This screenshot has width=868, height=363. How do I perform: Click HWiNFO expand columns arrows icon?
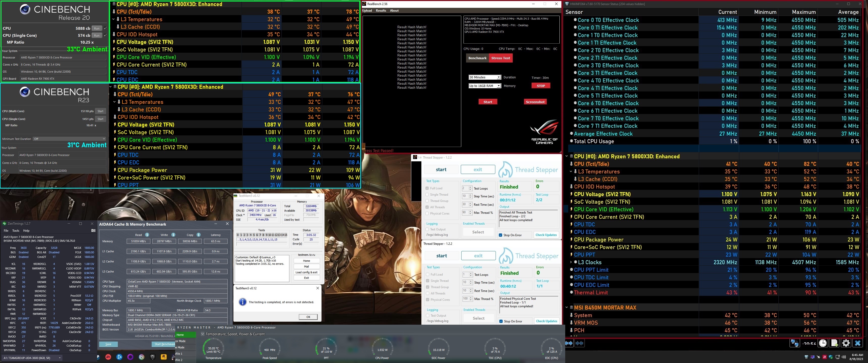569,343
